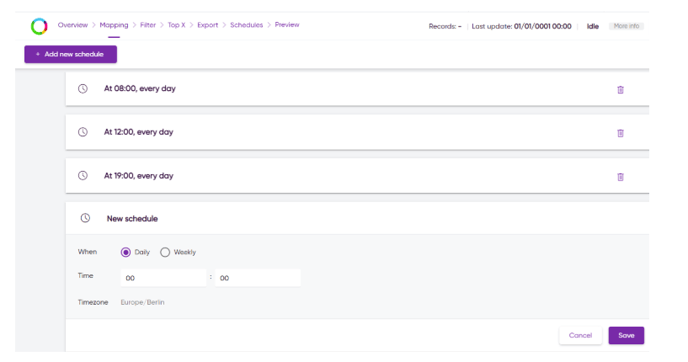Click the 'New schedule' heading

pos(132,219)
